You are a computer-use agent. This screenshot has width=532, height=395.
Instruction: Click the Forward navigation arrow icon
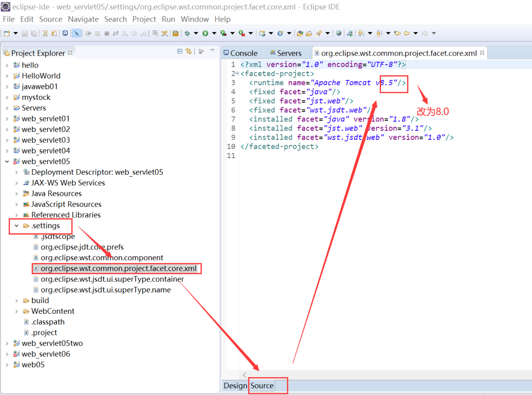tap(425, 33)
